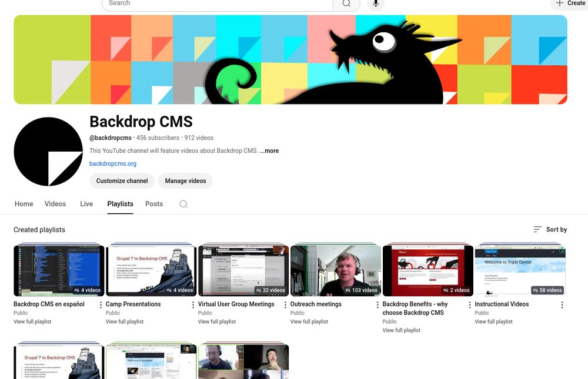Open the Backdrop CMS en español playlist thumbnail
Screen dimensions: 588x379
[59, 271]
